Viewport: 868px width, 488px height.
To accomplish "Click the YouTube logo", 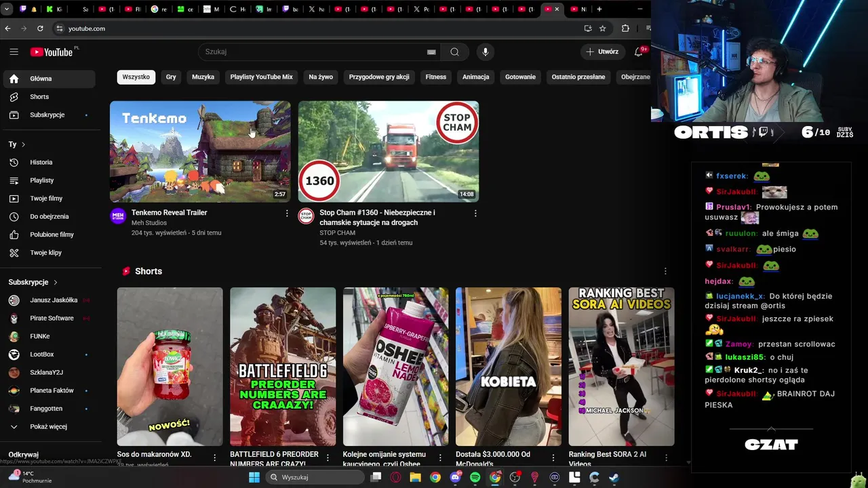I will pos(52,52).
